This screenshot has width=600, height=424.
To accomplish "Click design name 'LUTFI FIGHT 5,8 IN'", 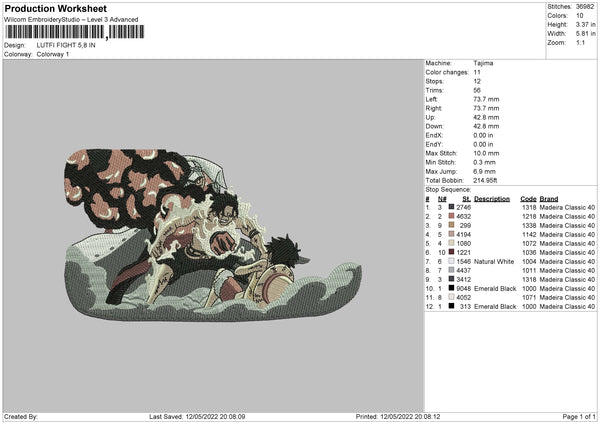I will (66, 45).
